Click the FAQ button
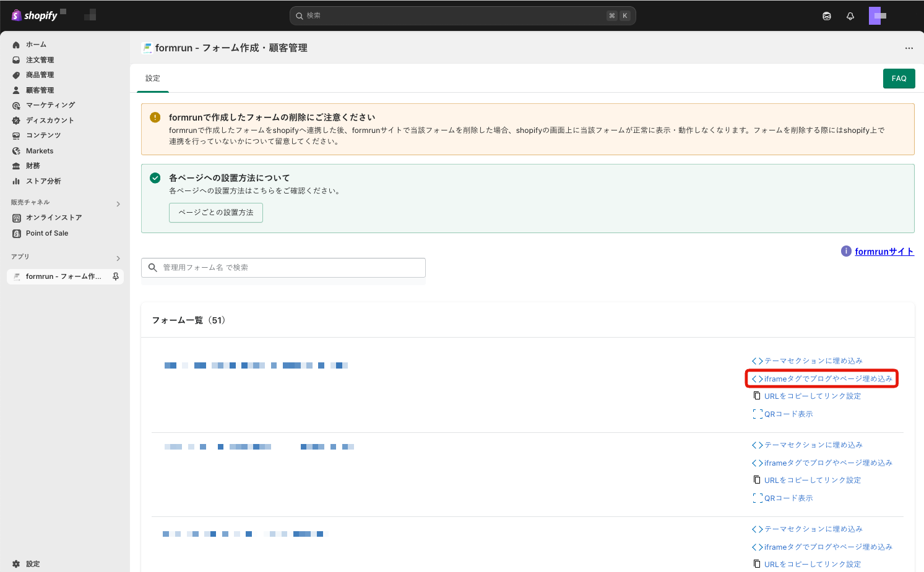The width and height of the screenshot is (924, 572). click(899, 79)
